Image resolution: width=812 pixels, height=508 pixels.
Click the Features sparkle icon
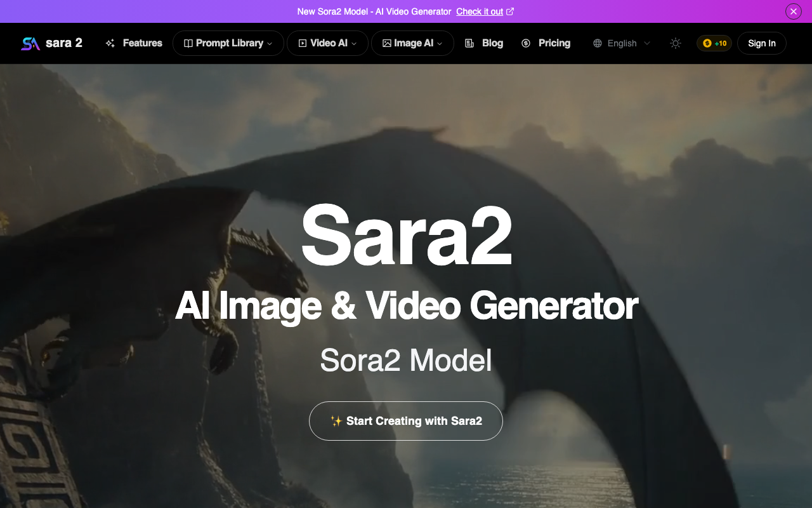coord(110,43)
